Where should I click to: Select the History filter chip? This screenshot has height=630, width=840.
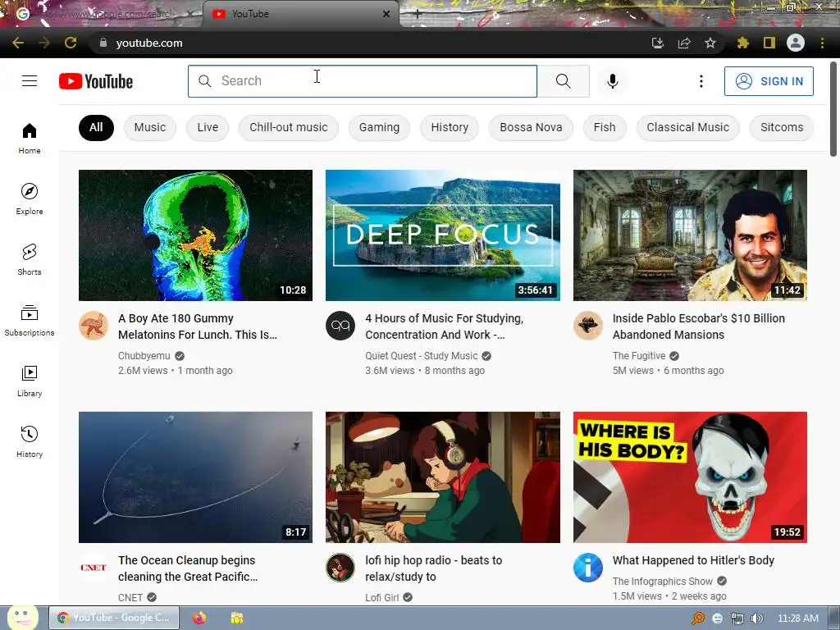[450, 127]
